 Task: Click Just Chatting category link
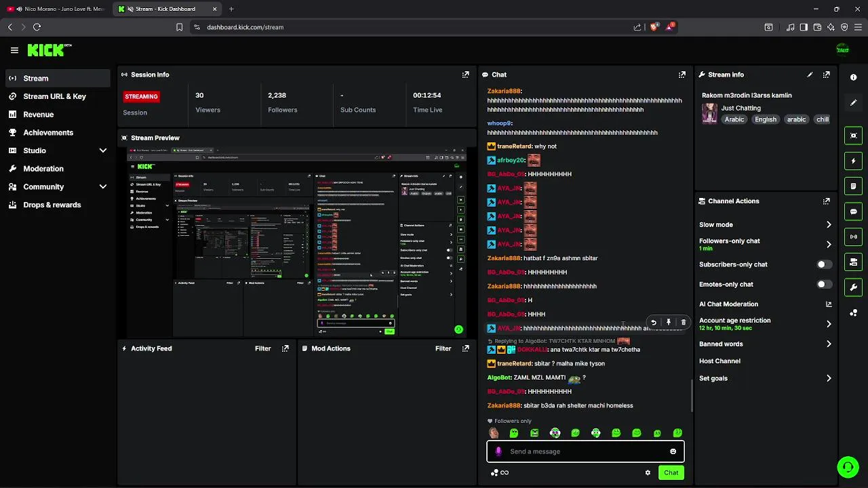tap(741, 108)
